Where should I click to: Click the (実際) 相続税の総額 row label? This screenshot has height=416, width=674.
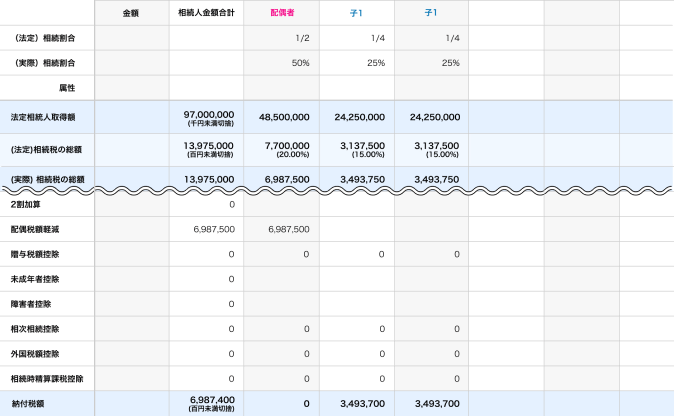point(47,179)
